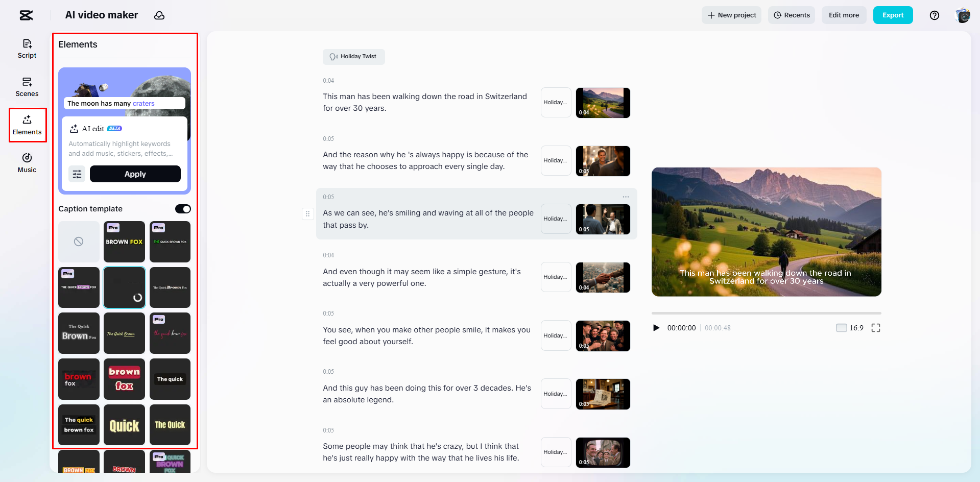Play the video preview

[656, 328]
